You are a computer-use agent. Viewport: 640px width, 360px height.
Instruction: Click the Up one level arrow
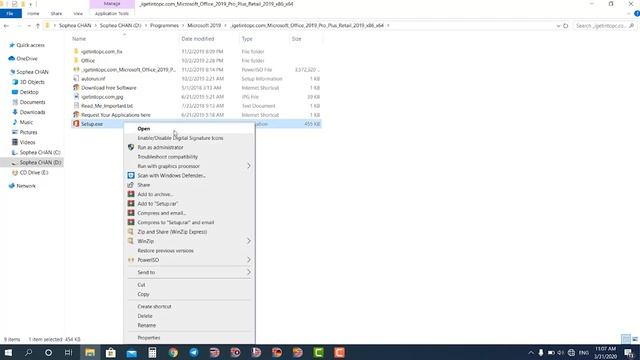38,26
